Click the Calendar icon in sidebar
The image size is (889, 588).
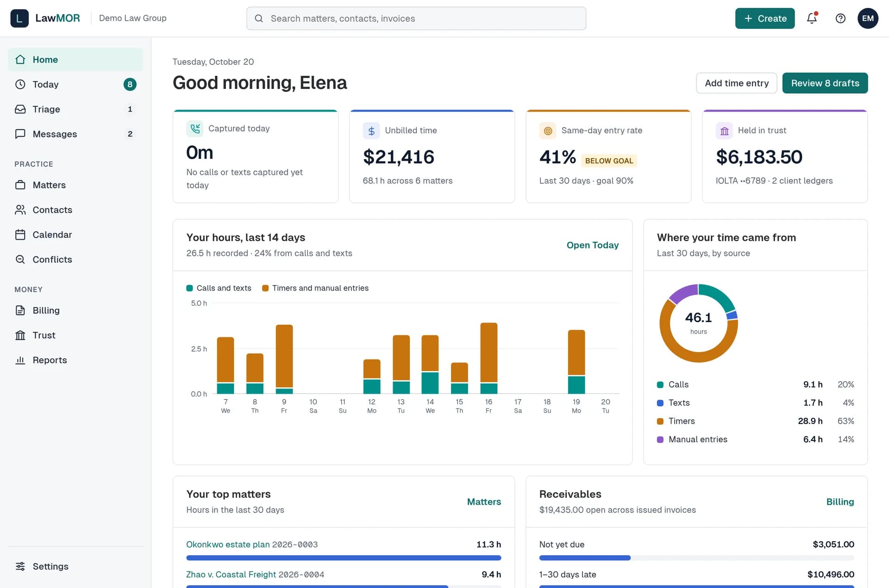[20, 235]
